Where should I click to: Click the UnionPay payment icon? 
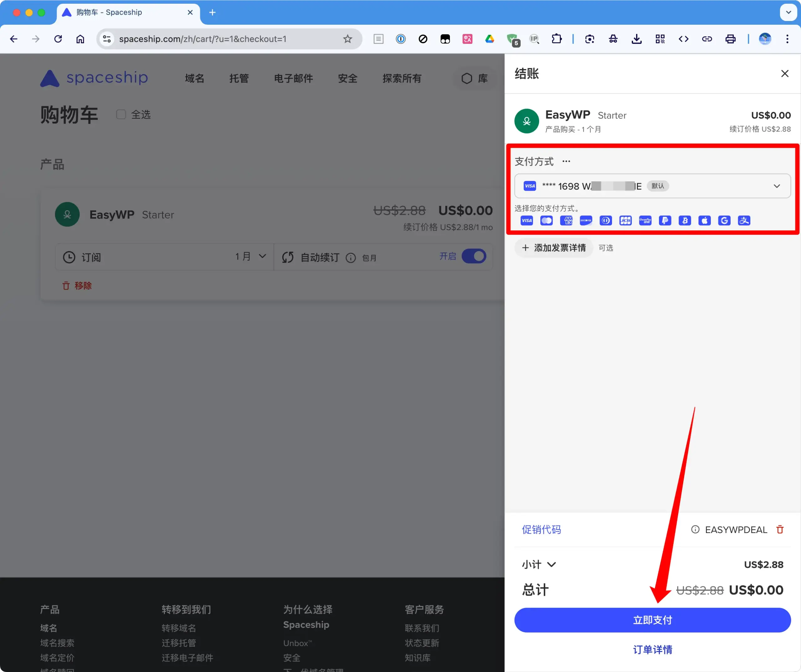coord(645,221)
